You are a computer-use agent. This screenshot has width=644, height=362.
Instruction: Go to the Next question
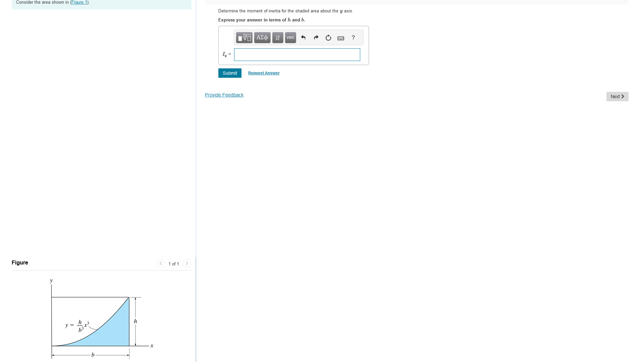(x=617, y=97)
